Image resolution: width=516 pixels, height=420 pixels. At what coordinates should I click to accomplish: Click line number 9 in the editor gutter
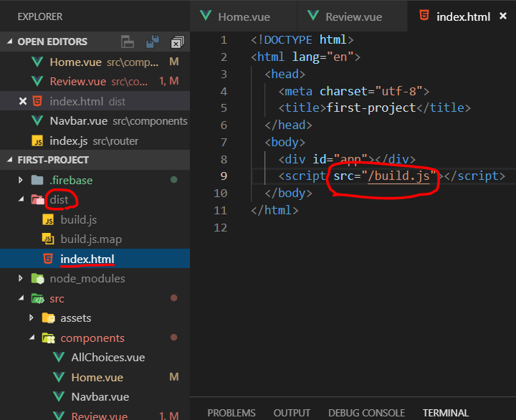(224, 176)
